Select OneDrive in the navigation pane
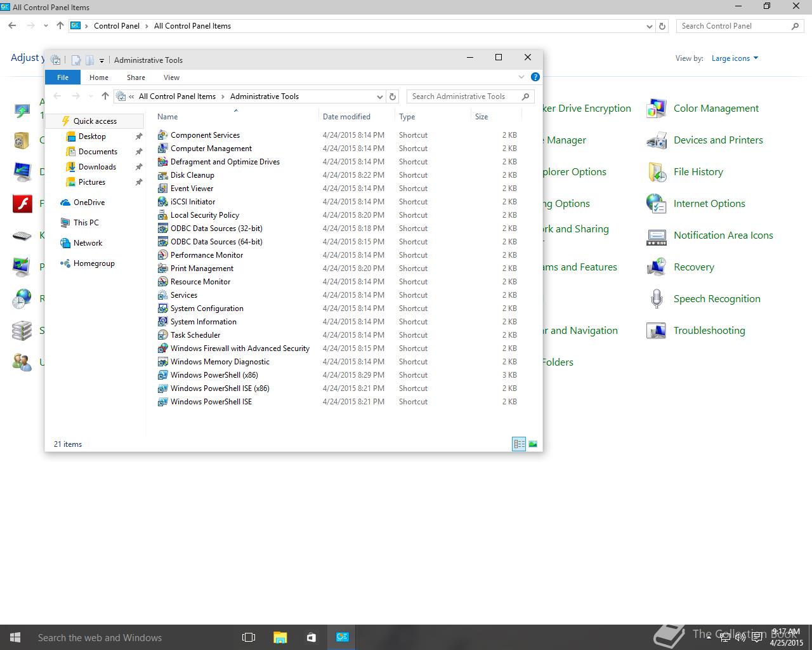Viewport: 812px width, 650px height. point(89,202)
